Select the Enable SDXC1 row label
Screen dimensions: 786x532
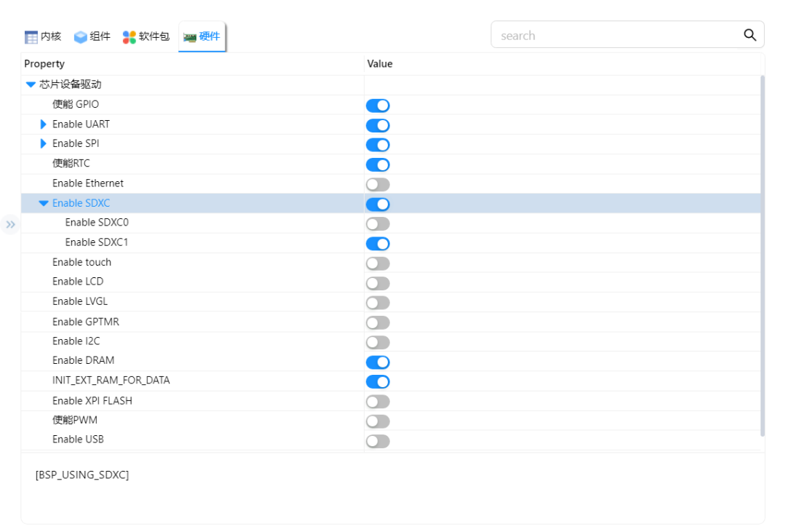pos(97,242)
